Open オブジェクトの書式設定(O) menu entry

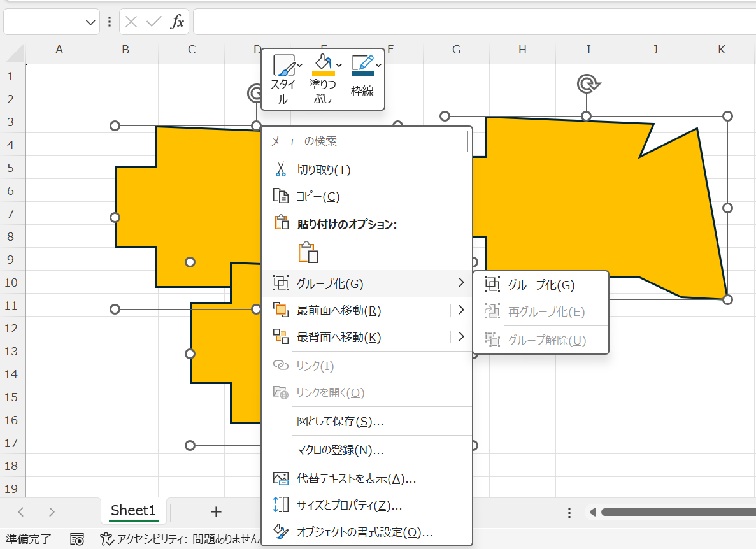[364, 532]
